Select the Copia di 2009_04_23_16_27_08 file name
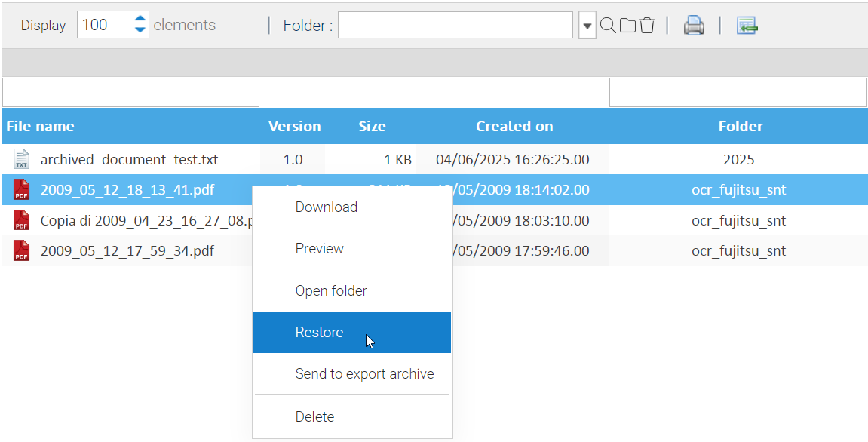Viewport: 868px width, 442px height. [147, 220]
